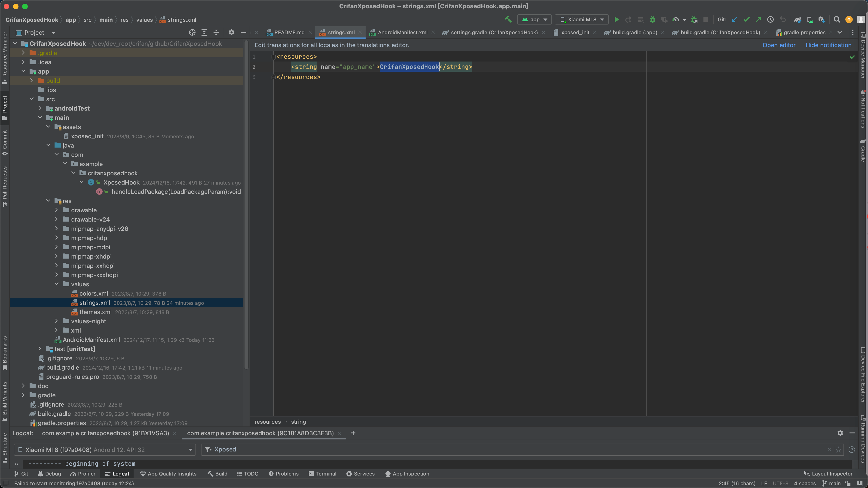Toggle the Build Variants side panel
Screen dimensions: 868x488
[x=5, y=401]
